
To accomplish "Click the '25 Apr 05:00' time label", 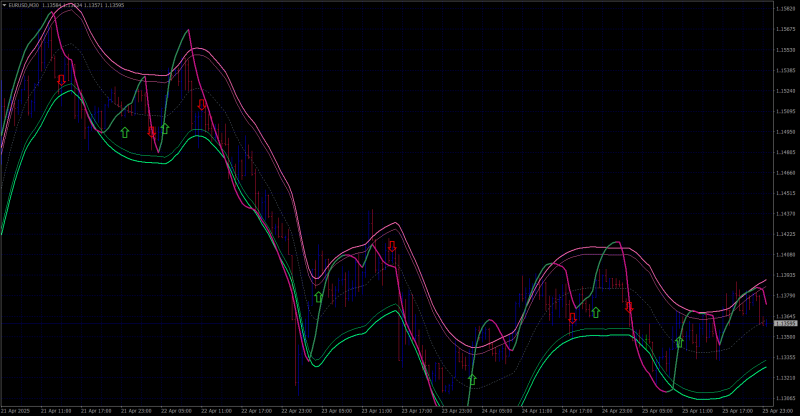I will click(x=658, y=411).
